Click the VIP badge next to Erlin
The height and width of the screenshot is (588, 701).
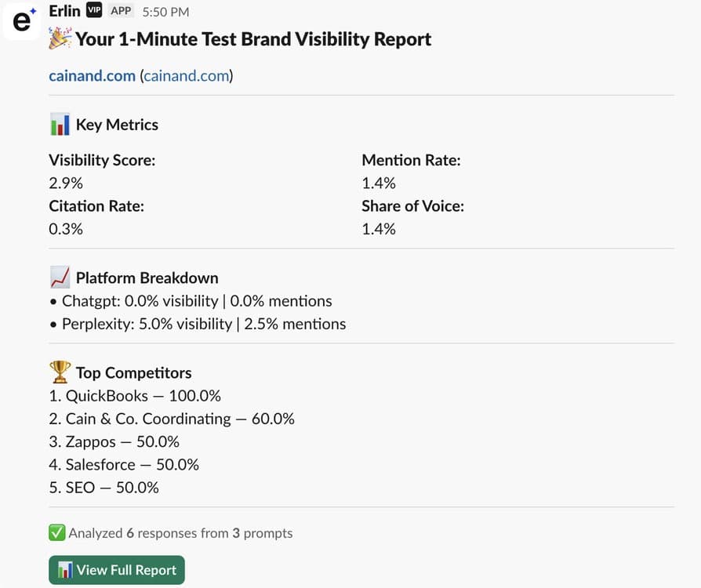pos(94,10)
